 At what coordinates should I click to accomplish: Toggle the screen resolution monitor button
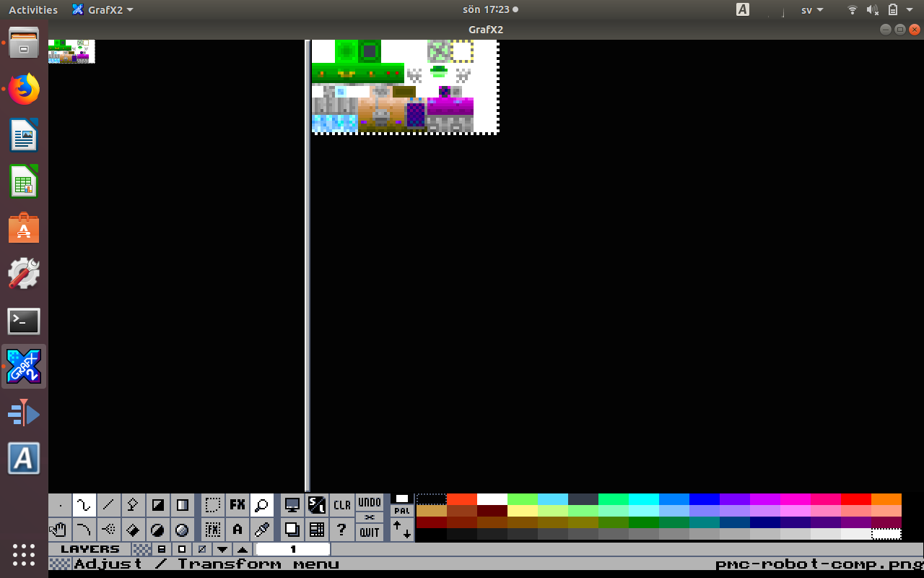(x=292, y=505)
